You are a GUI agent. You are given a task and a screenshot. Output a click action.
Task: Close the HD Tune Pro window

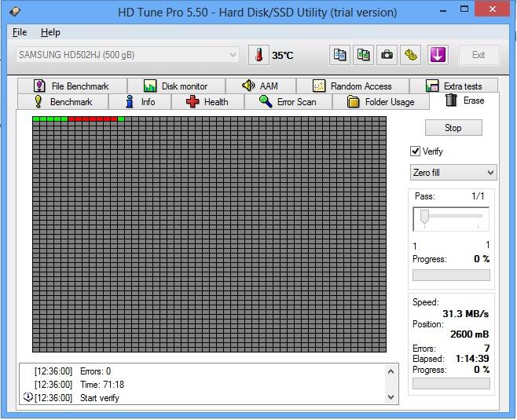click(493, 9)
